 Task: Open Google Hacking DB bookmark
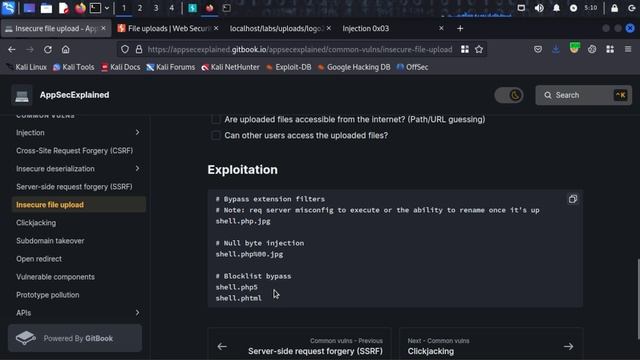354,67
